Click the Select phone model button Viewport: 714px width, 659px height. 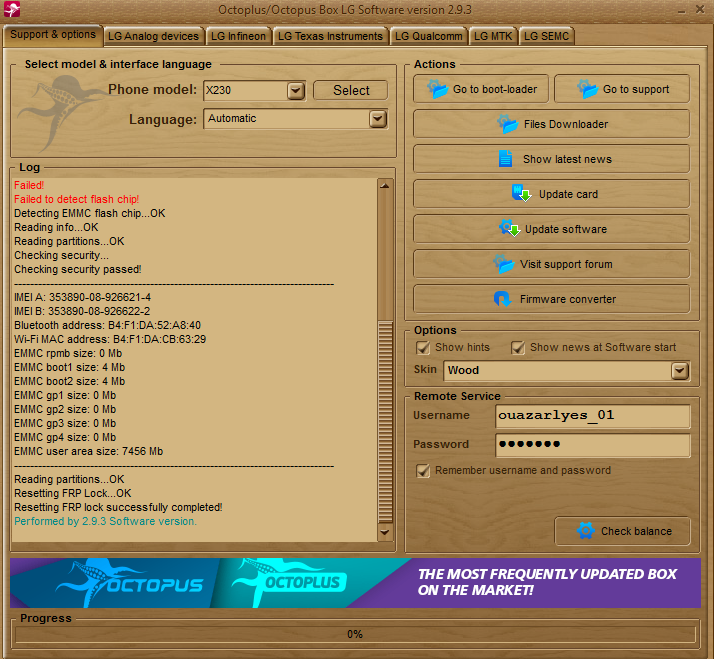point(351,90)
